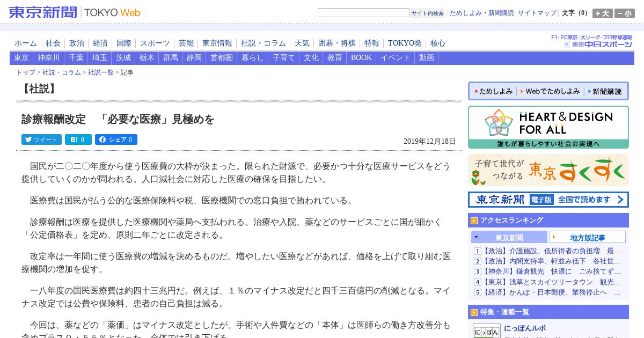Open the サイトマップ link

click(x=537, y=13)
